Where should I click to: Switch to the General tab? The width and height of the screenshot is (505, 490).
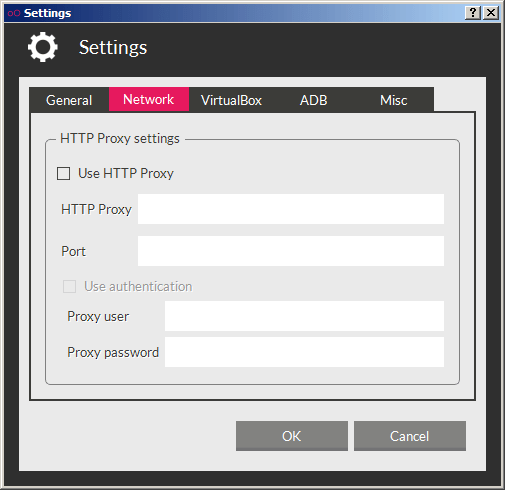69,100
